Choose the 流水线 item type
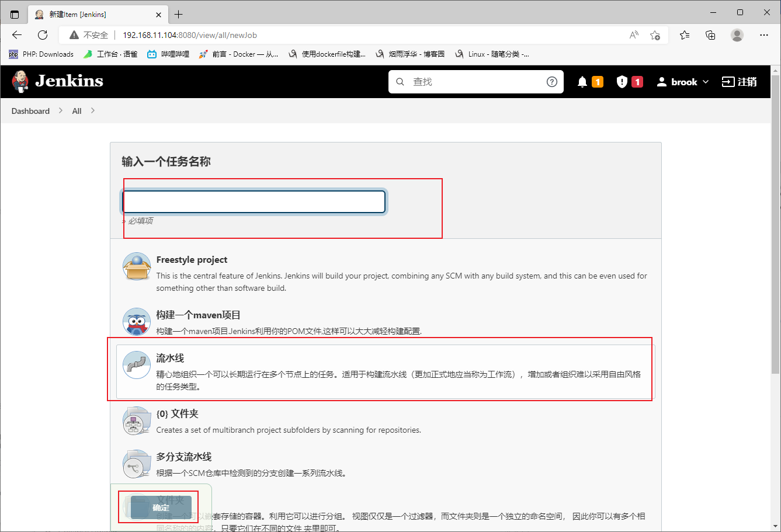This screenshot has height=532, width=781. 386,371
